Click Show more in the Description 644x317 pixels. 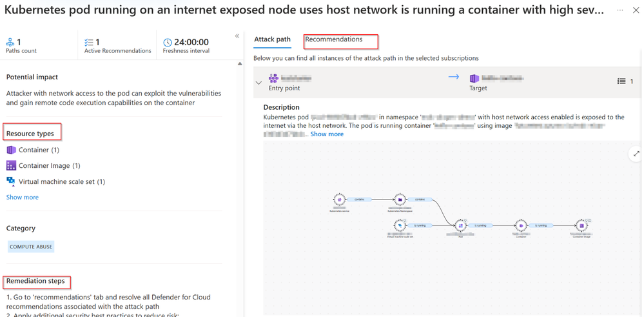point(327,134)
